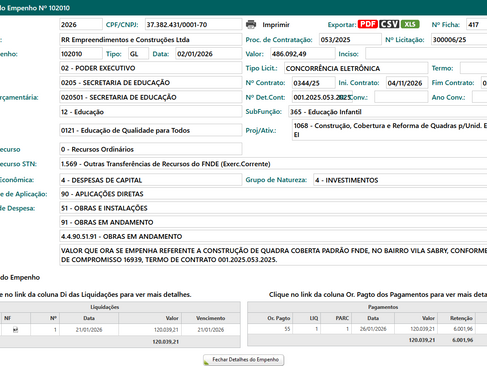Click the Nº Ficha field 417
The width and height of the screenshot is (487, 366).
(477, 25)
